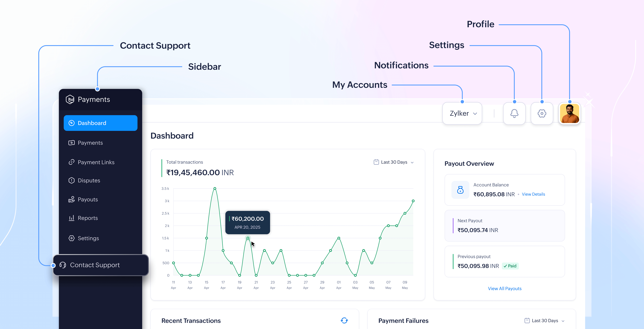Click the Payments logo icon in sidebar header
This screenshot has height=329, width=644.
click(70, 99)
